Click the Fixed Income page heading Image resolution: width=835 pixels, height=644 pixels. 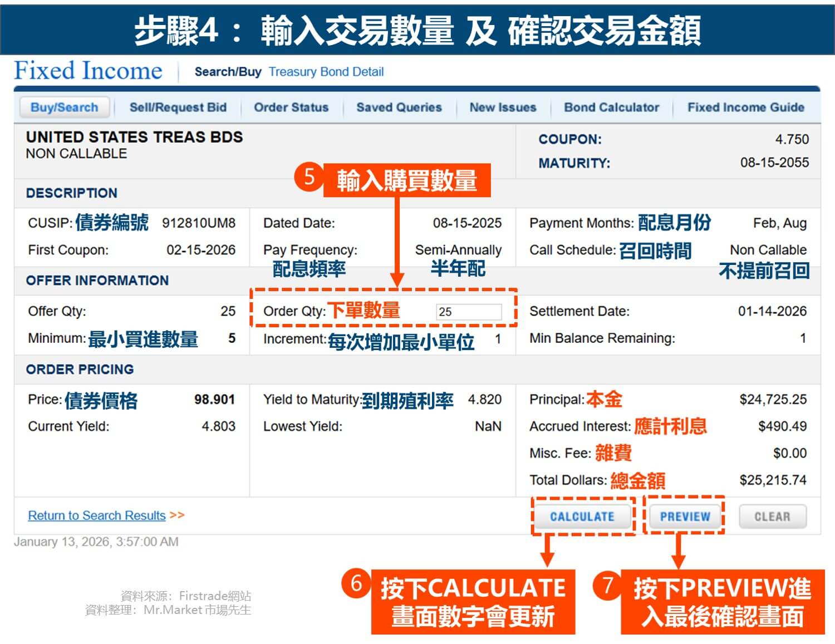87,70
